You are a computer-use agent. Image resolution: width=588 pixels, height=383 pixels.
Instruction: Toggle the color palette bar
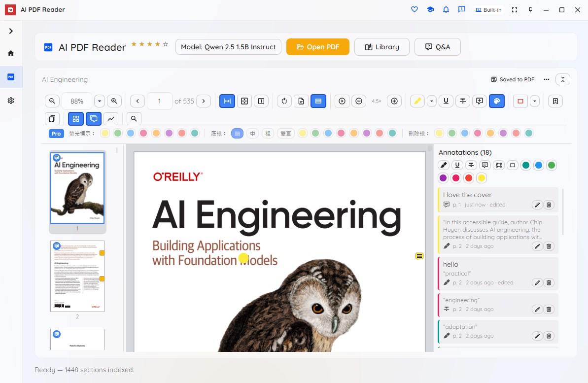click(497, 101)
